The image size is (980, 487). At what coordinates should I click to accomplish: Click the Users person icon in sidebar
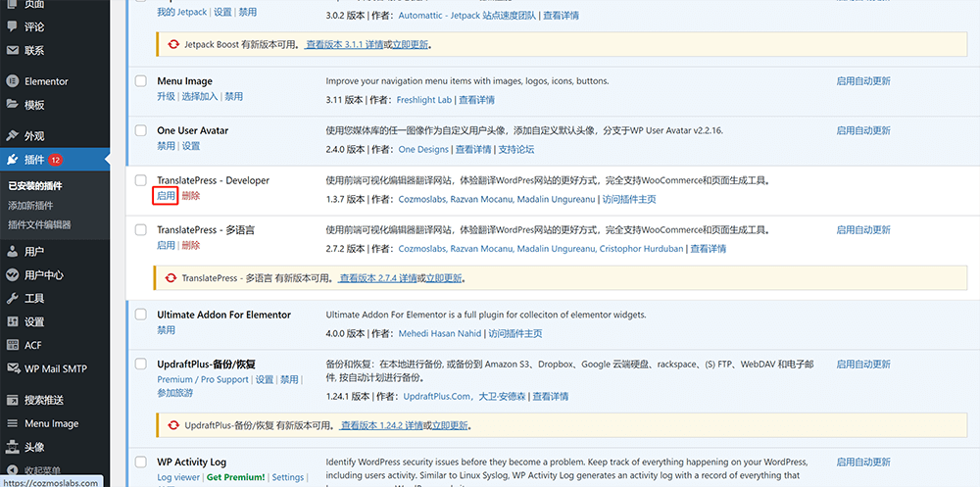click(x=12, y=252)
